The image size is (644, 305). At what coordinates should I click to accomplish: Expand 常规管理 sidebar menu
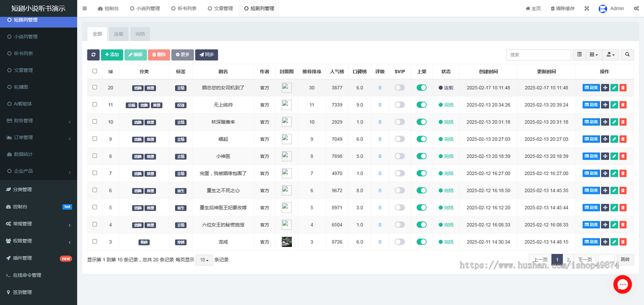pyautogui.click(x=39, y=224)
